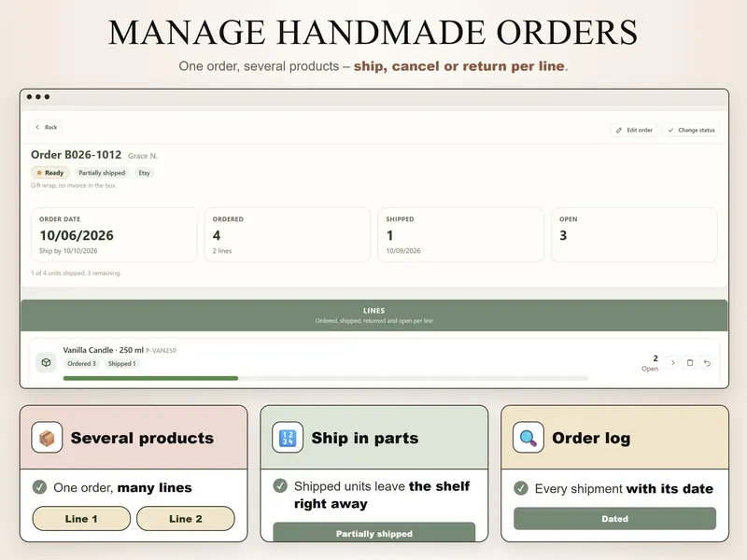Click the package icon in Several products card

(47, 437)
